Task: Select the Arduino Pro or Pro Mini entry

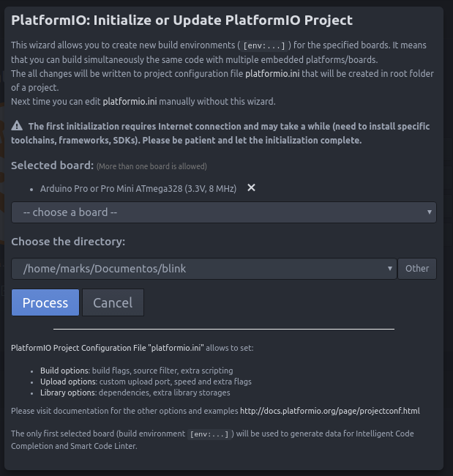Action: coord(138,188)
